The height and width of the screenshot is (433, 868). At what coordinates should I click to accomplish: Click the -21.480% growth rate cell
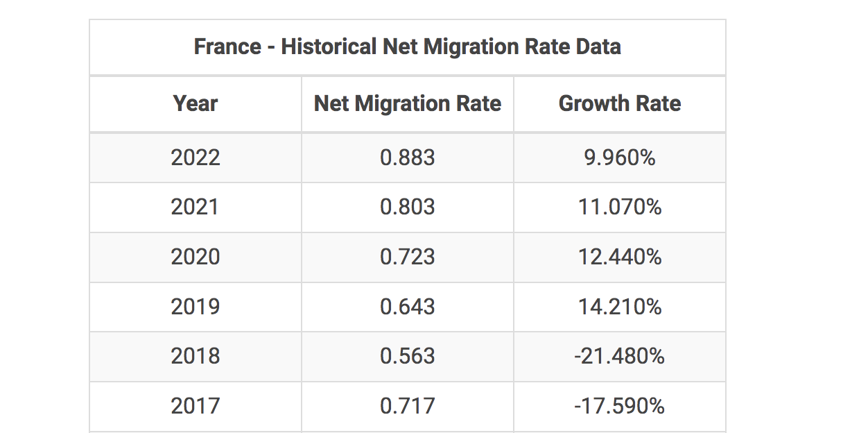pyautogui.click(x=620, y=356)
